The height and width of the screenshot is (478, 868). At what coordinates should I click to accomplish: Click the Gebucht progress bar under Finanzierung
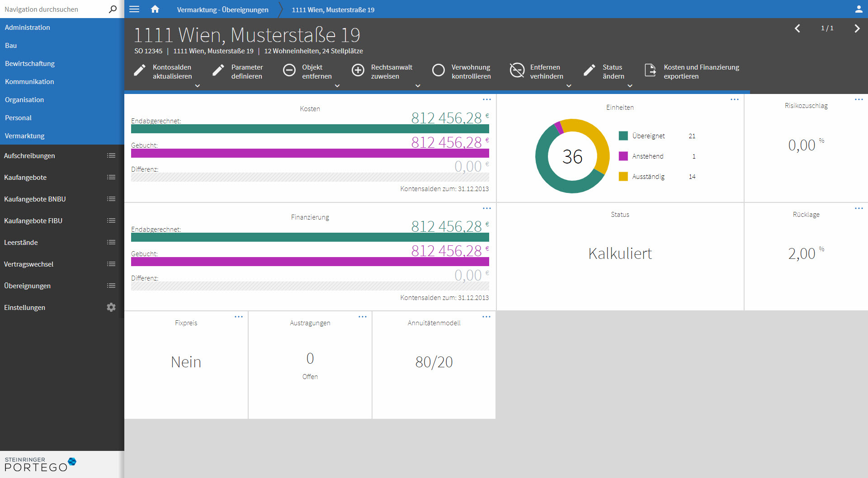click(310, 262)
